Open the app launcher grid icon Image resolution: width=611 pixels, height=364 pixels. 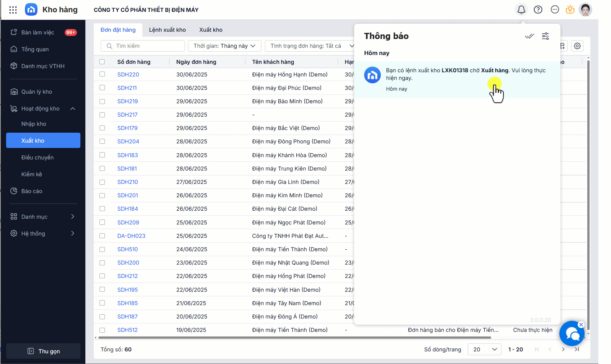13,10
